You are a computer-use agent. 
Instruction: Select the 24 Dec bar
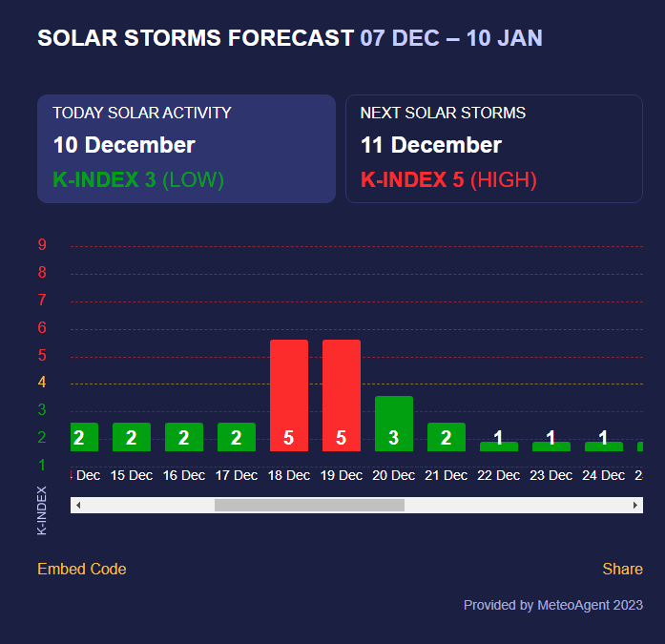coord(604,447)
